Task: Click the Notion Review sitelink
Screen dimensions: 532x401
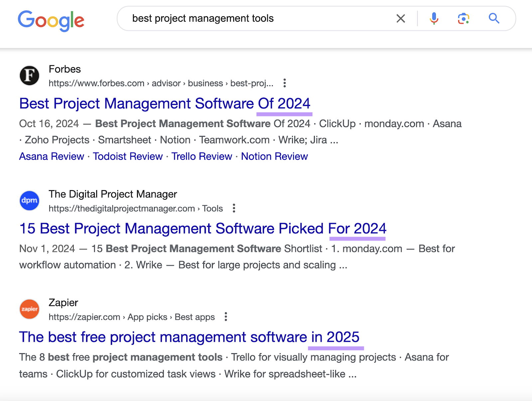Action: 274,156
